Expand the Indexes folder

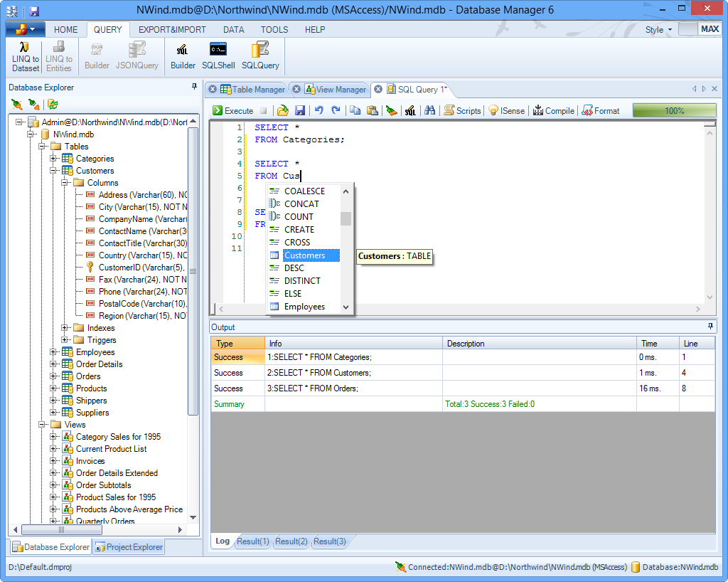point(65,328)
